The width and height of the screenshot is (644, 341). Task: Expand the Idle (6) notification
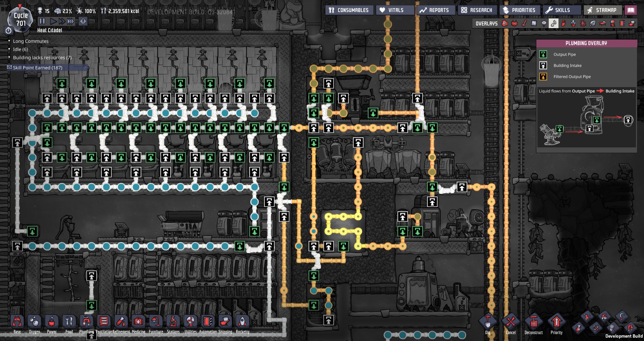click(x=20, y=49)
